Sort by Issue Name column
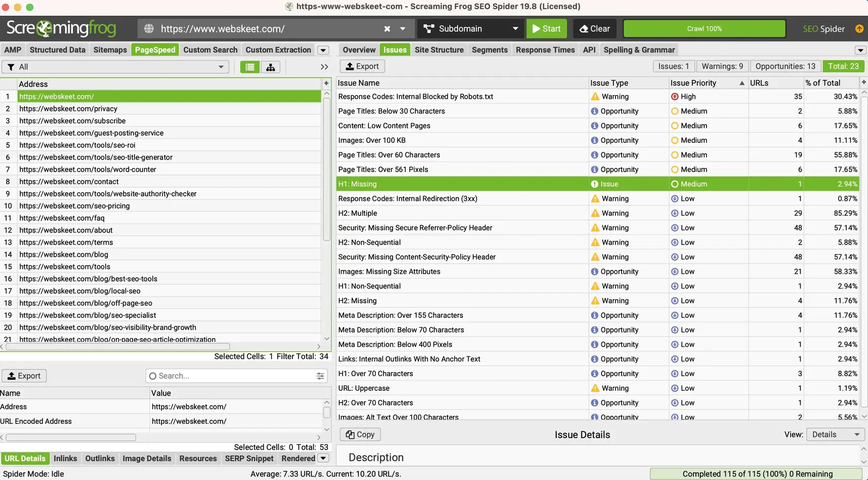This screenshot has width=868, height=480. (x=462, y=83)
